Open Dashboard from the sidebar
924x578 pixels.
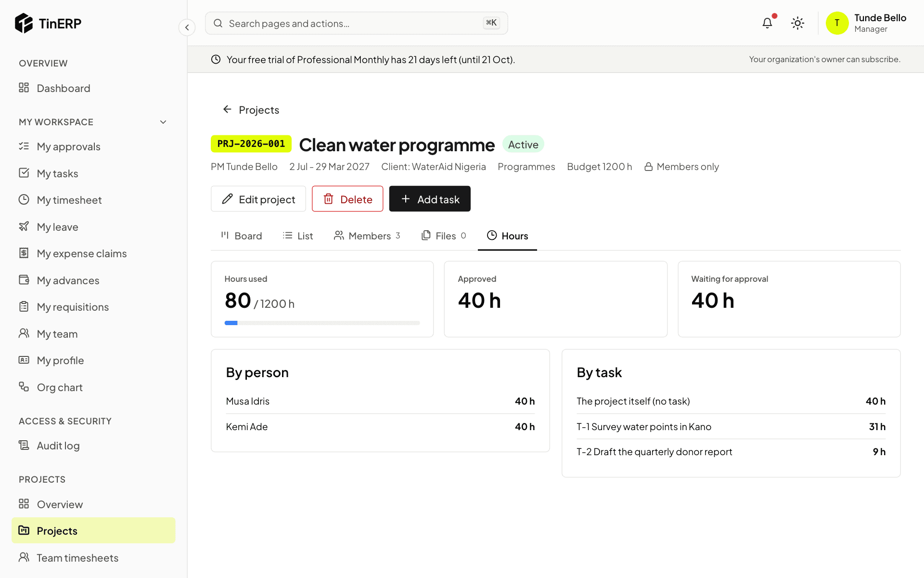coord(93,88)
